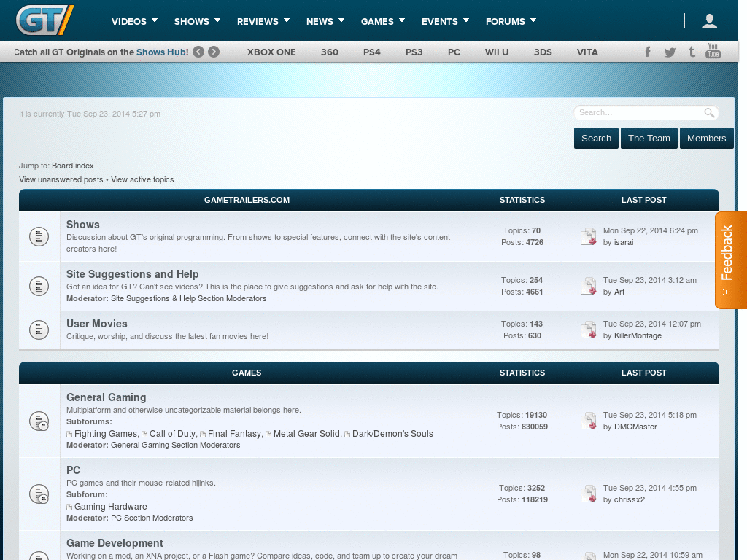Select the 3DS platform tab
The image size is (747, 560).
tap(543, 52)
